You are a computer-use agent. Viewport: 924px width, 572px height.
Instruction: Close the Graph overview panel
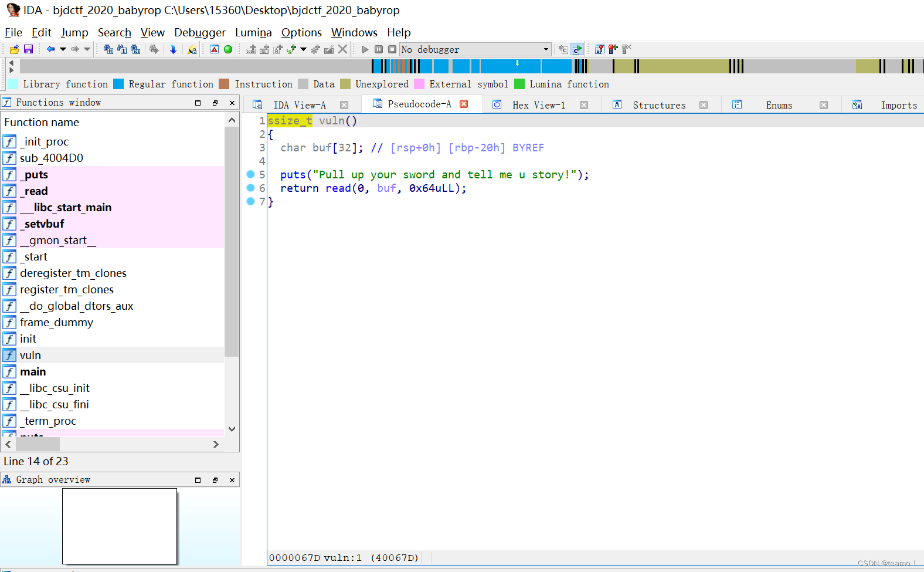[232, 480]
